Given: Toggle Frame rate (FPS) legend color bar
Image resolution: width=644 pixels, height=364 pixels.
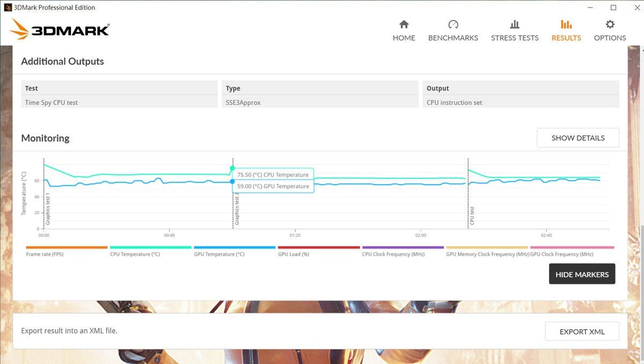Looking at the screenshot, I should [67, 247].
